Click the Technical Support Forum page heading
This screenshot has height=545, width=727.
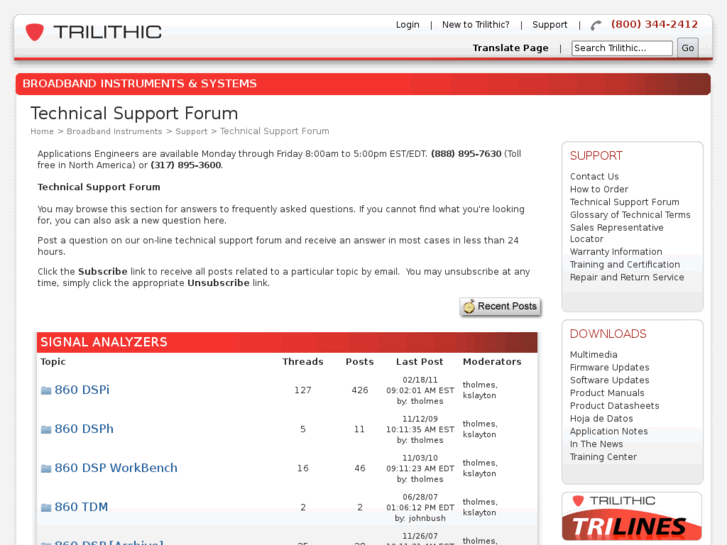coord(134,114)
